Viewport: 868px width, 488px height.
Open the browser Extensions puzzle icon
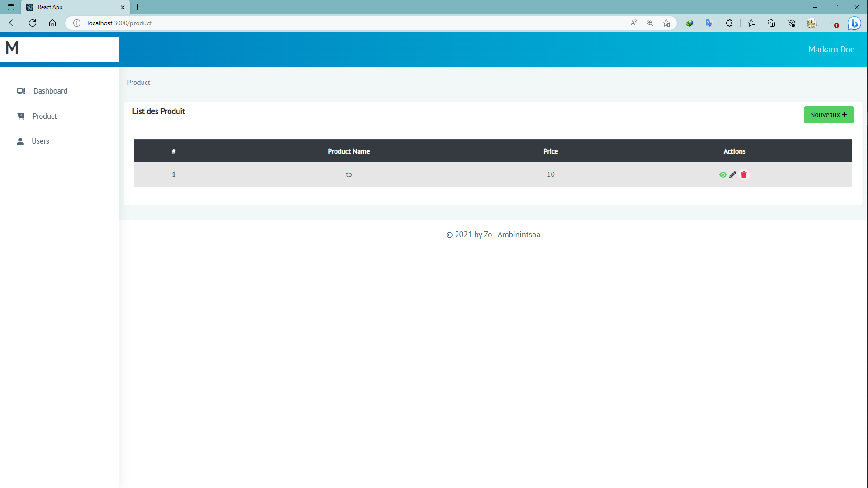pos(729,23)
